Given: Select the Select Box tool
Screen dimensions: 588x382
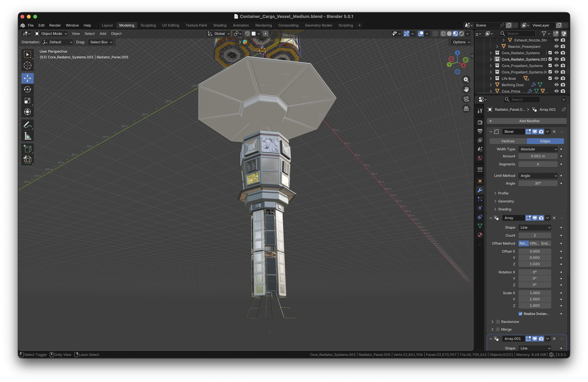Looking at the screenshot, I should click(28, 54).
